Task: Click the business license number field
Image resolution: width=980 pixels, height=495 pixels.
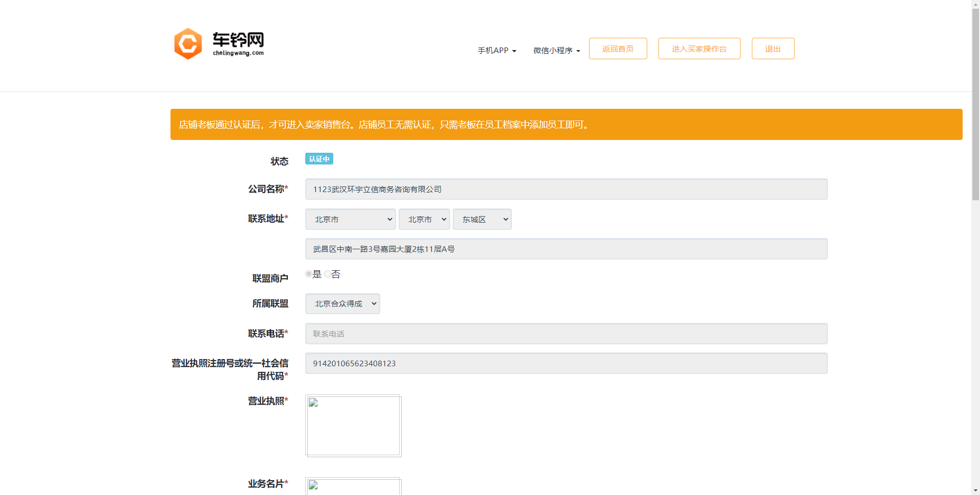Action: pos(566,363)
